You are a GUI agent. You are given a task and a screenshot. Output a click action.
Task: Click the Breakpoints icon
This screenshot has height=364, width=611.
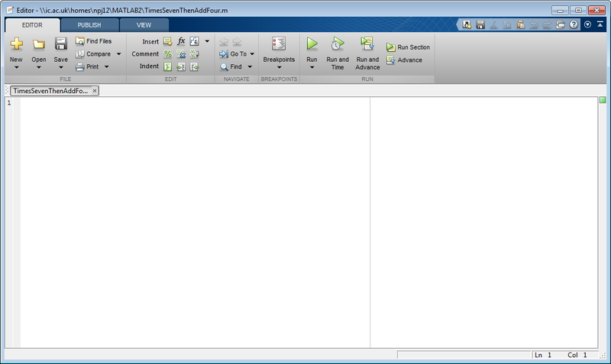(279, 43)
